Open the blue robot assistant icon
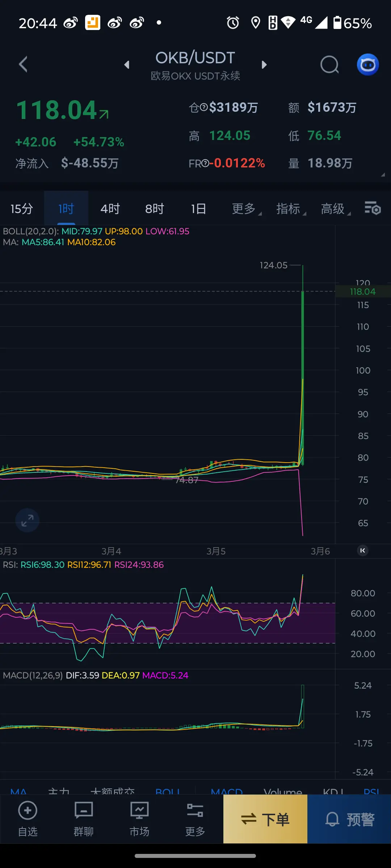Screen dimensions: 391x868 coord(368,65)
